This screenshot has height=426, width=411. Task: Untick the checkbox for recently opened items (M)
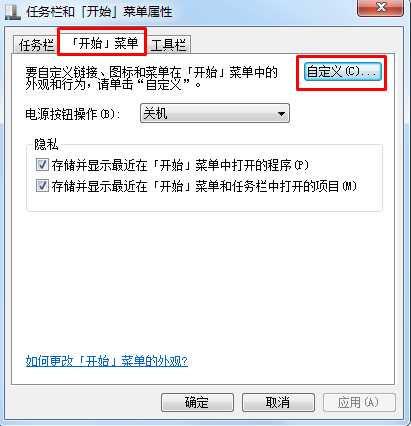tap(42, 185)
